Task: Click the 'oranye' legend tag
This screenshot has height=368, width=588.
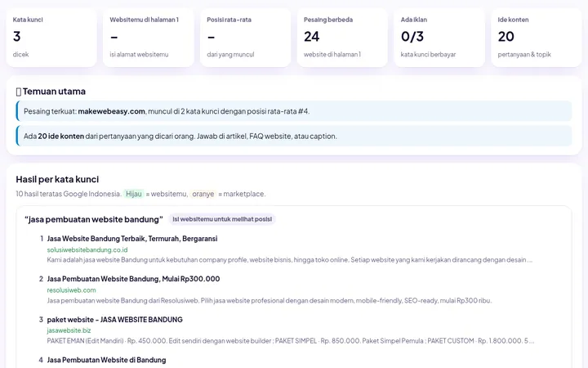Action: click(203, 194)
